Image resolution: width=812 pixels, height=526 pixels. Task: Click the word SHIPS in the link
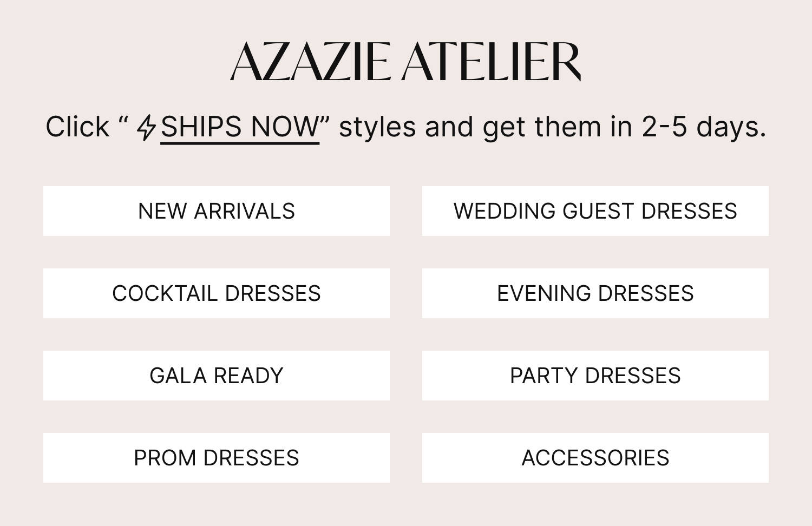201,127
